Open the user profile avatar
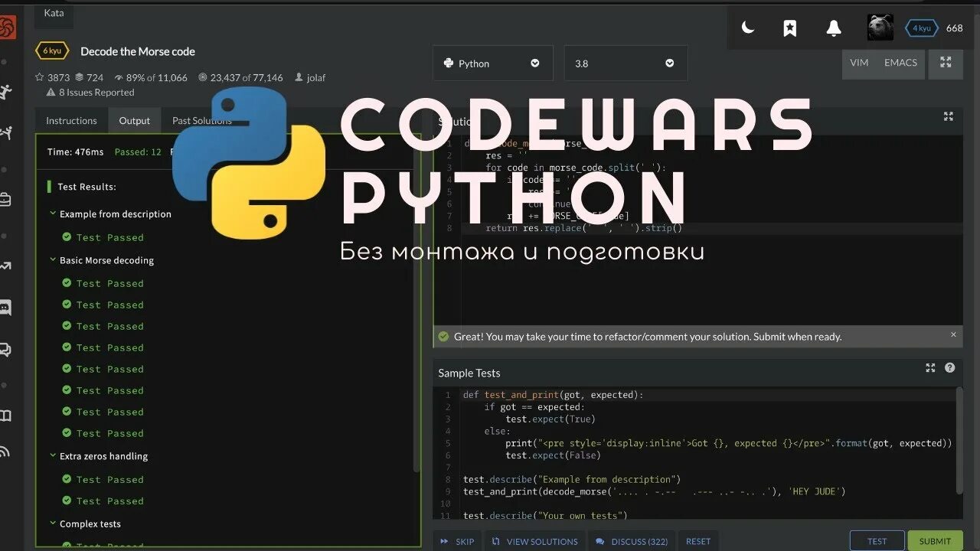 tap(880, 28)
